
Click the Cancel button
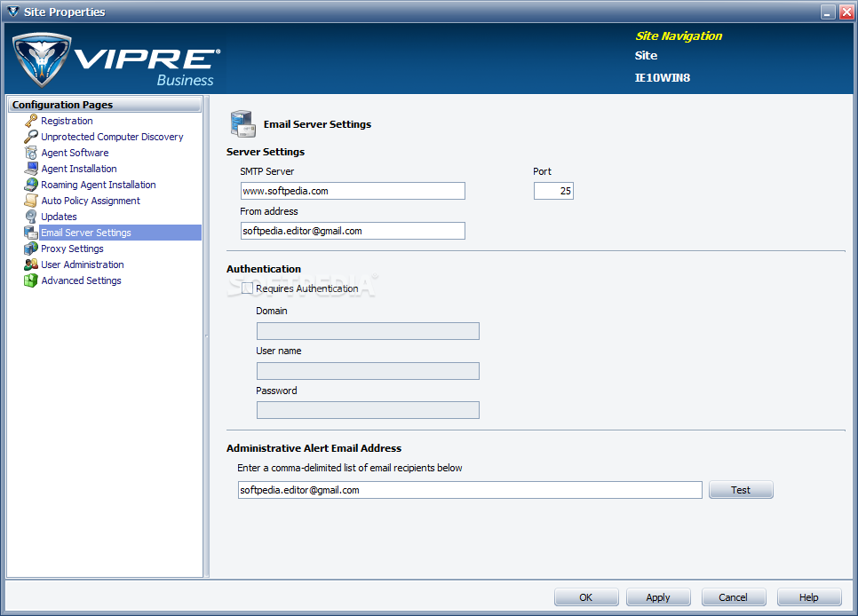click(734, 596)
